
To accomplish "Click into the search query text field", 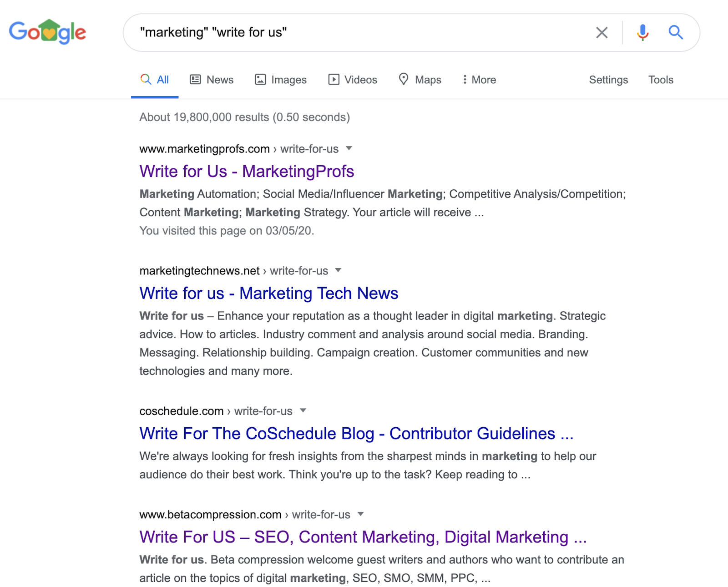I will pyautogui.click(x=355, y=33).
